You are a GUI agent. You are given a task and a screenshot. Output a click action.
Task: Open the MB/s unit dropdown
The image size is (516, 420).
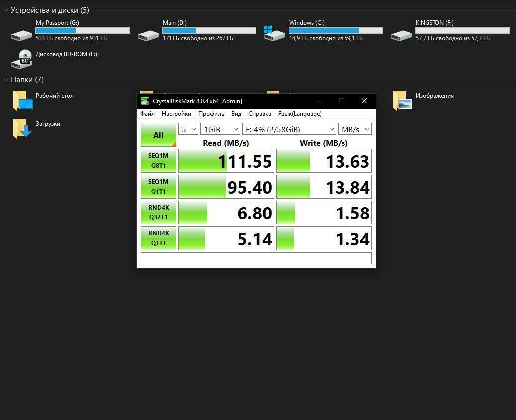coord(355,129)
